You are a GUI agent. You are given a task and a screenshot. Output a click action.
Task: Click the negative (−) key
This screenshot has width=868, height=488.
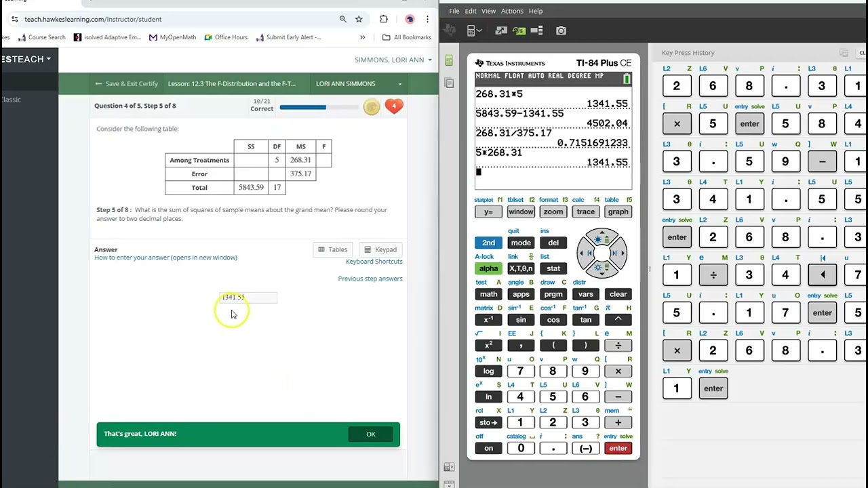pos(586,448)
